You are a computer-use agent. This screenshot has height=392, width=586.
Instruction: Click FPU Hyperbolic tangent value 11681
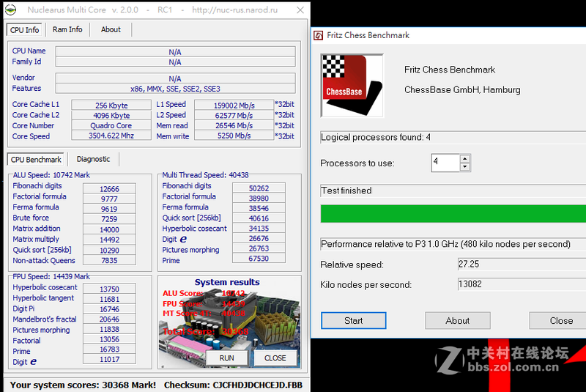point(109,299)
